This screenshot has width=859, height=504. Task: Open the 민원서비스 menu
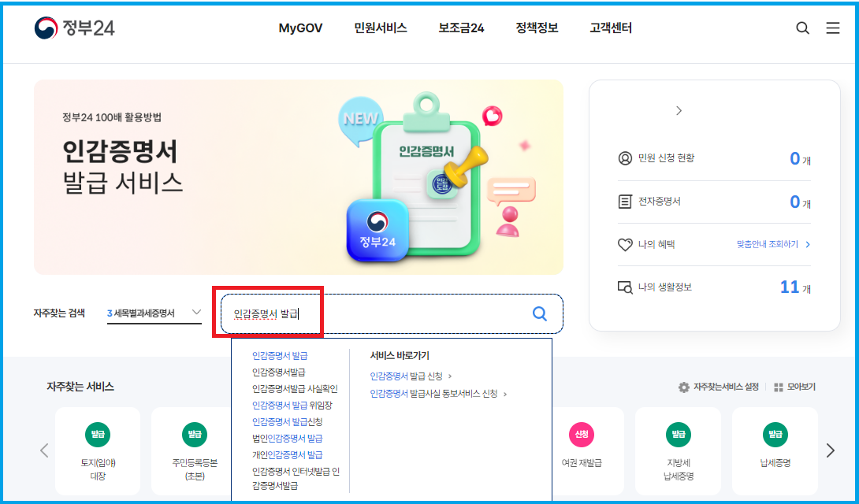click(x=380, y=28)
